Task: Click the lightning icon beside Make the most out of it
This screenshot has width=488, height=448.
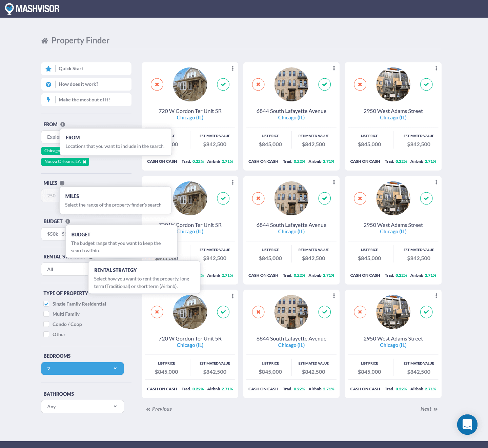Action: [x=48, y=99]
